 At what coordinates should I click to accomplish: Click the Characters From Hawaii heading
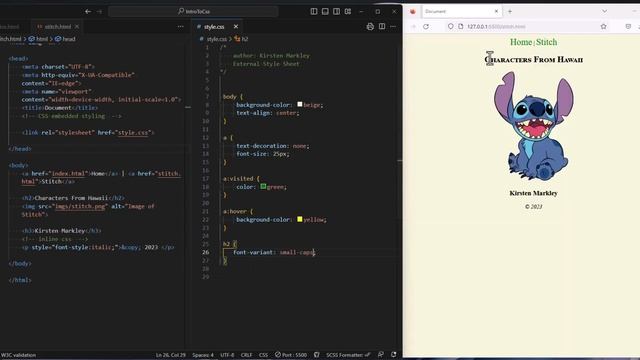533,60
